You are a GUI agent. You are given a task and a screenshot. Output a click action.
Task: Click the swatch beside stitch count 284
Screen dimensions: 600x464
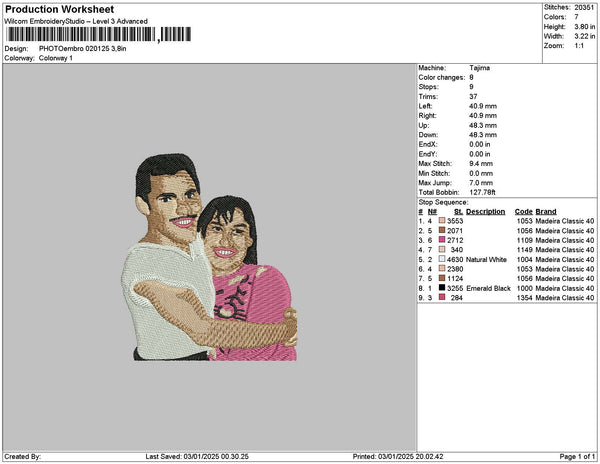(442, 297)
